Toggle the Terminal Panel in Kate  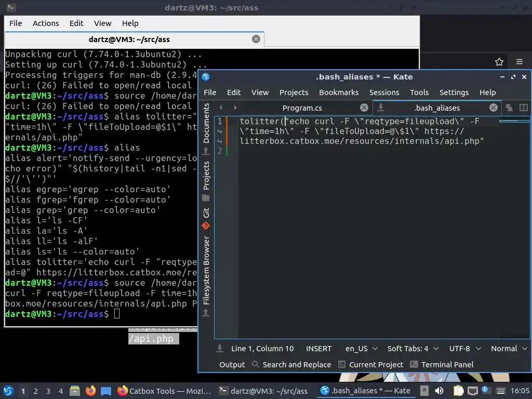[x=442, y=365]
